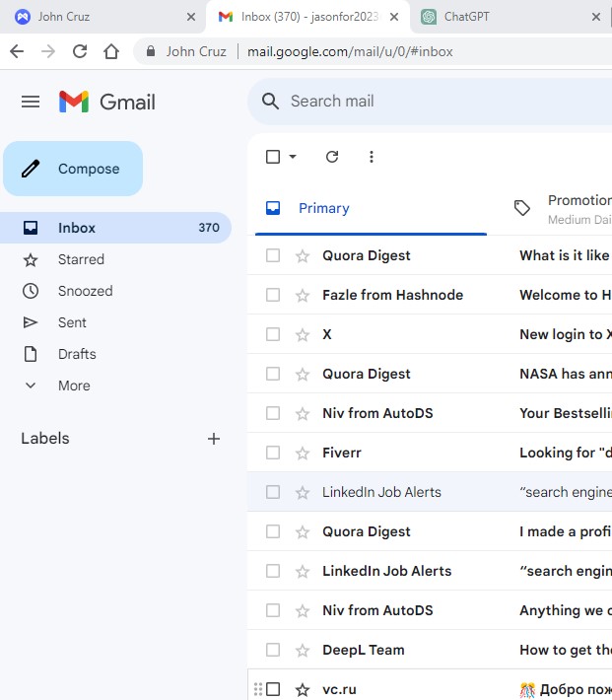Click the browser forward arrow

coord(48,52)
